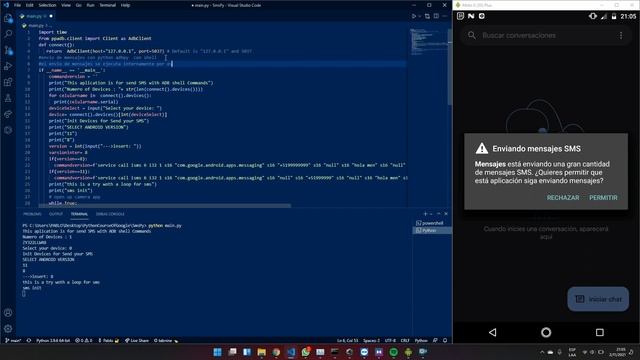The width and height of the screenshot is (640, 360).
Task: Open the Selection menu
Action: coord(47,5)
